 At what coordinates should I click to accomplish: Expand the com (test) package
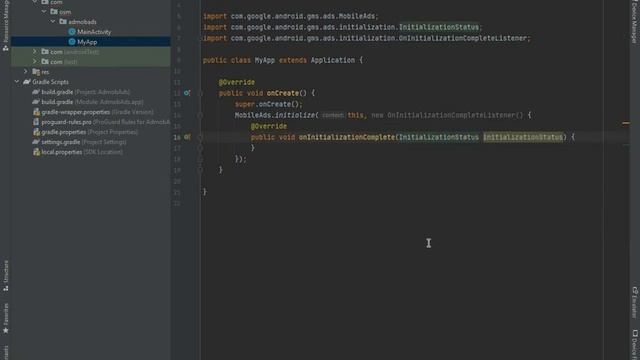point(35,62)
